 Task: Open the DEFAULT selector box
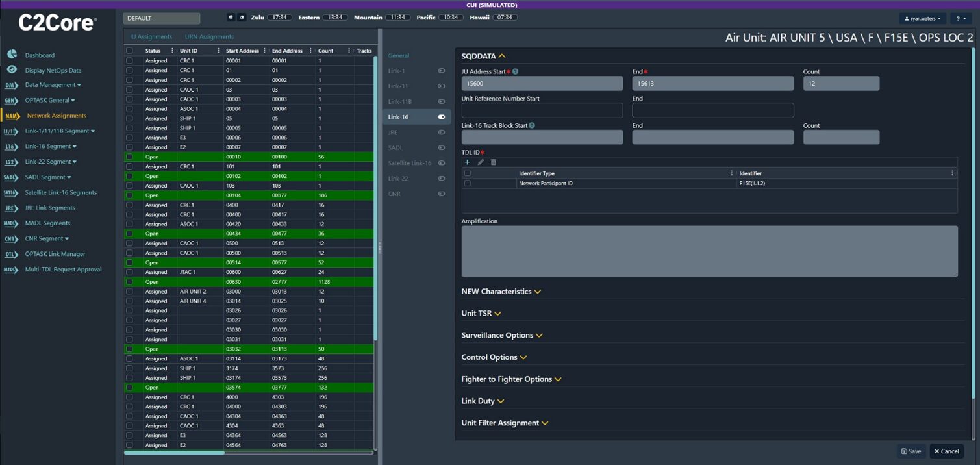click(162, 18)
